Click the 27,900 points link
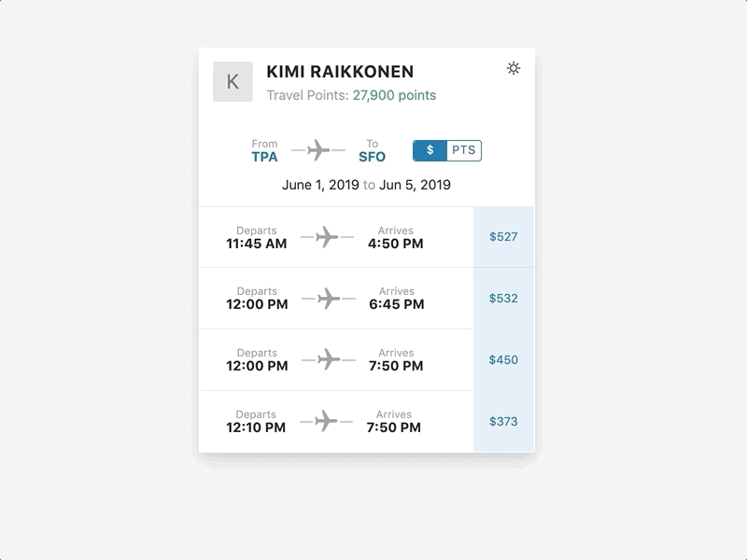747x560 pixels. pos(393,95)
